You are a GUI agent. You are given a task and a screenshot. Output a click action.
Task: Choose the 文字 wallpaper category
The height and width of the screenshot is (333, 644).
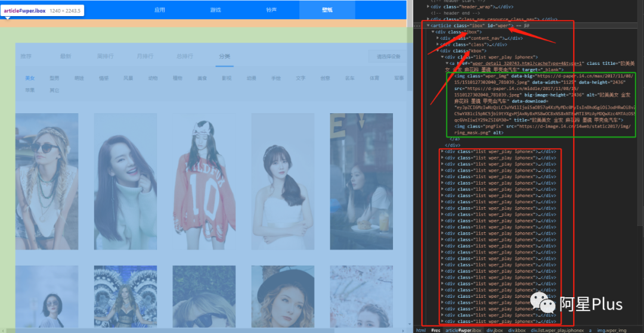click(301, 78)
